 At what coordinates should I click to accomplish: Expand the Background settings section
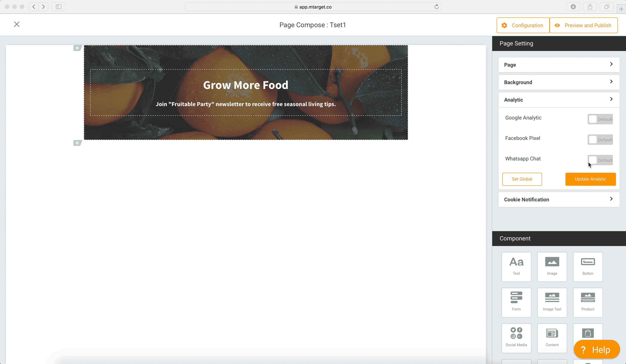559,82
